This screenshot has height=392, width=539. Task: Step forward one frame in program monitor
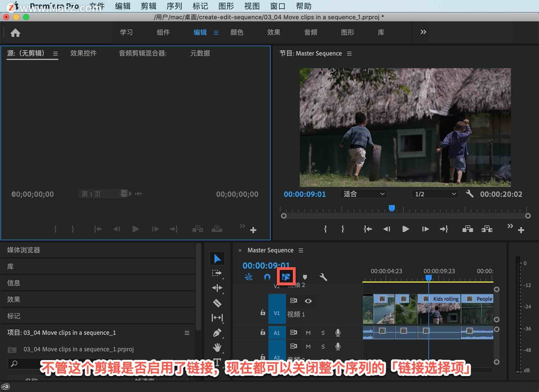coord(425,229)
